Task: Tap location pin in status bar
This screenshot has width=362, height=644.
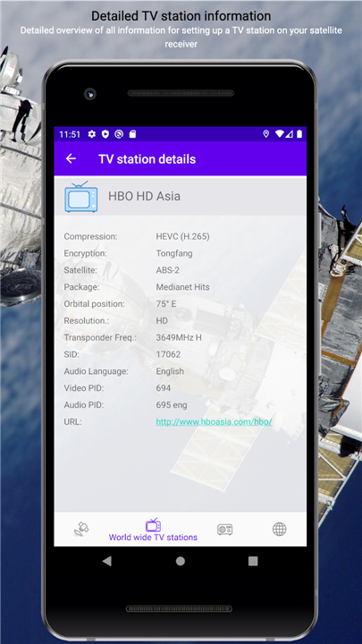Action: (x=266, y=134)
